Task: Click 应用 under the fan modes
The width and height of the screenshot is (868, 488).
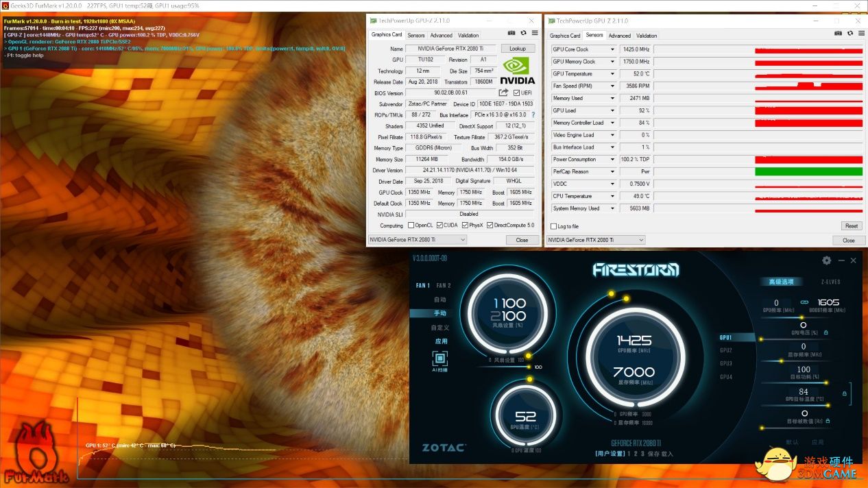Action: (441, 341)
